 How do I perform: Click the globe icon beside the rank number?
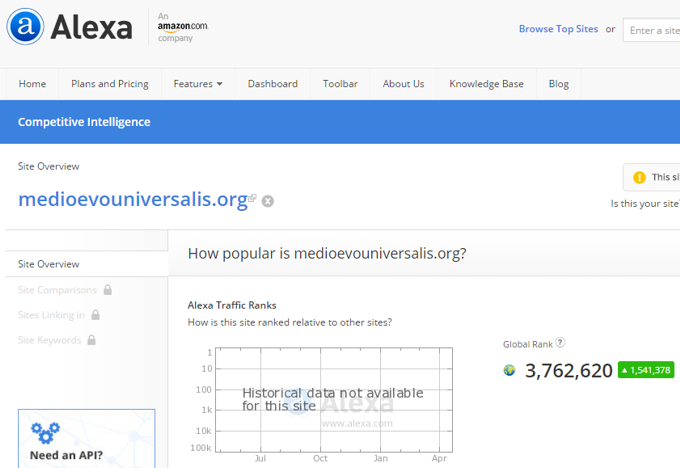[x=510, y=370]
